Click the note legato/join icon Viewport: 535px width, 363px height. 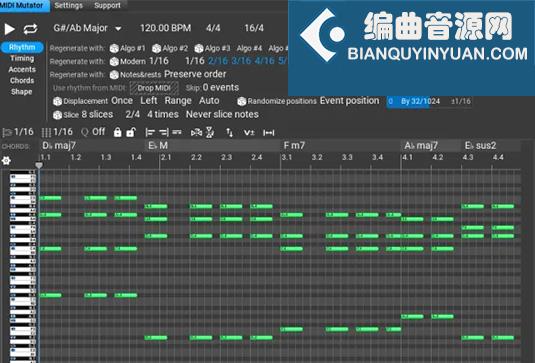(x=177, y=132)
